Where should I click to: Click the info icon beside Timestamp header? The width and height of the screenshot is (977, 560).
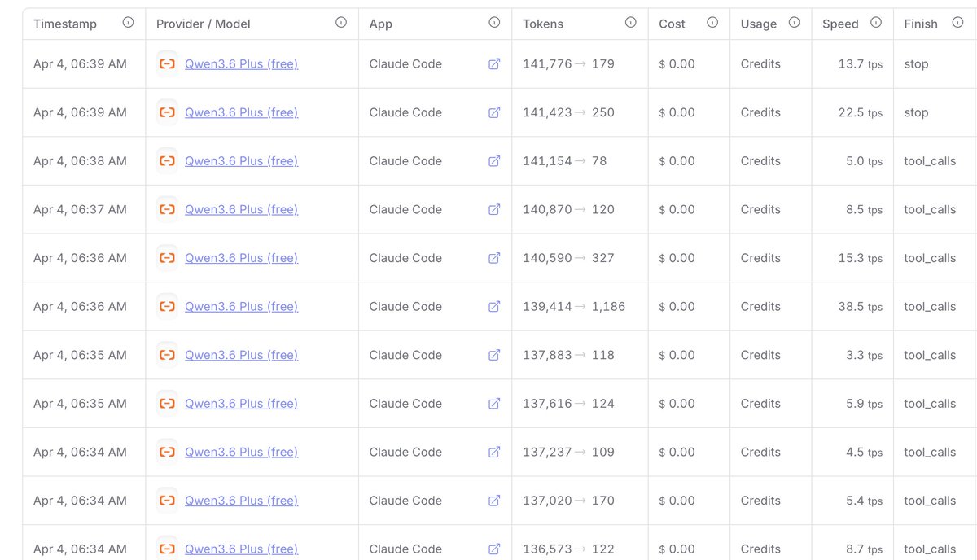[128, 23]
